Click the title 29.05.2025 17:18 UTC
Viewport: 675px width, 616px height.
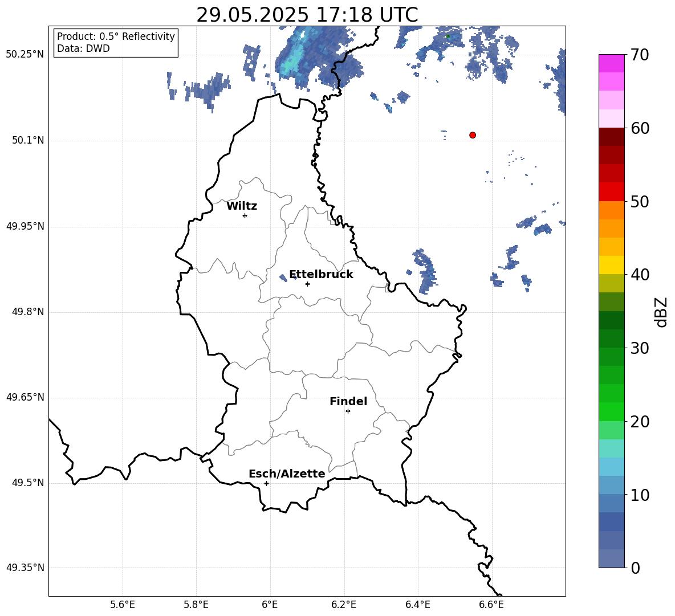pyautogui.click(x=307, y=15)
